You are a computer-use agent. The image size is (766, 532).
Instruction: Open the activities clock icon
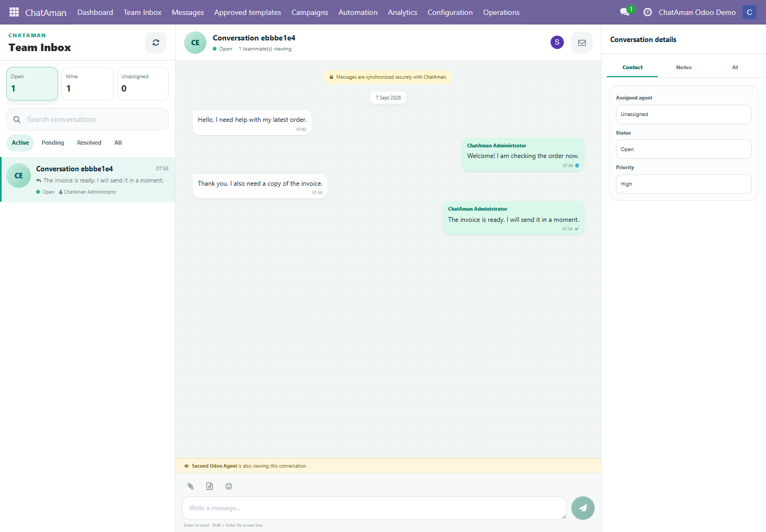point(647,12)
